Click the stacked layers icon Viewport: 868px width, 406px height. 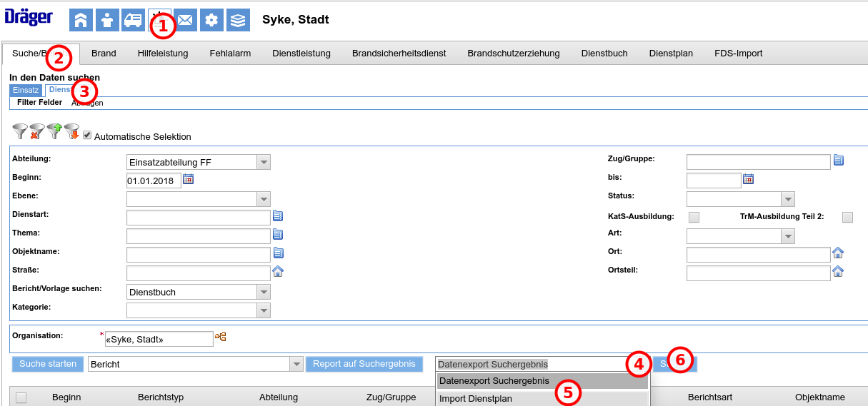(238, 20)
